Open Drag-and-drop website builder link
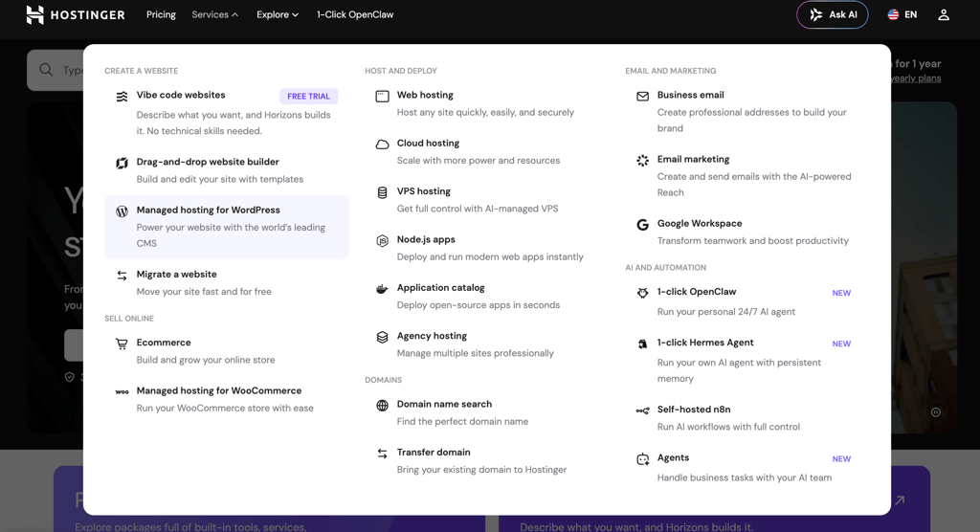The width and height of the screenshot is (980, 532). (208, 162)
